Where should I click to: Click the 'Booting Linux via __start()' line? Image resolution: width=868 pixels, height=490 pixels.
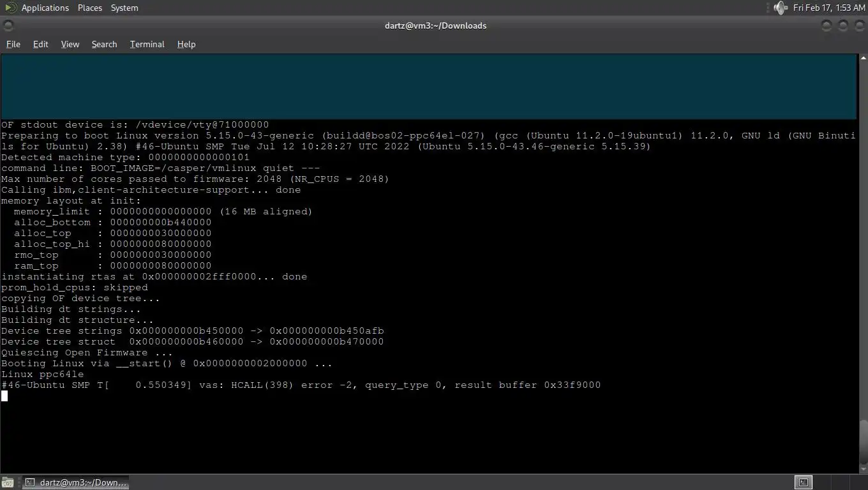[167, 364]
